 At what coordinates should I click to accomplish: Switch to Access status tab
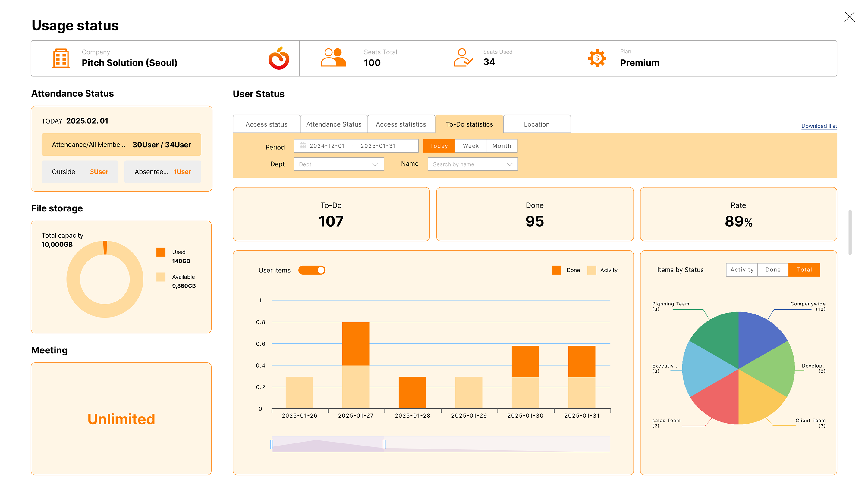pyautogui.click(x=266, y=124)
